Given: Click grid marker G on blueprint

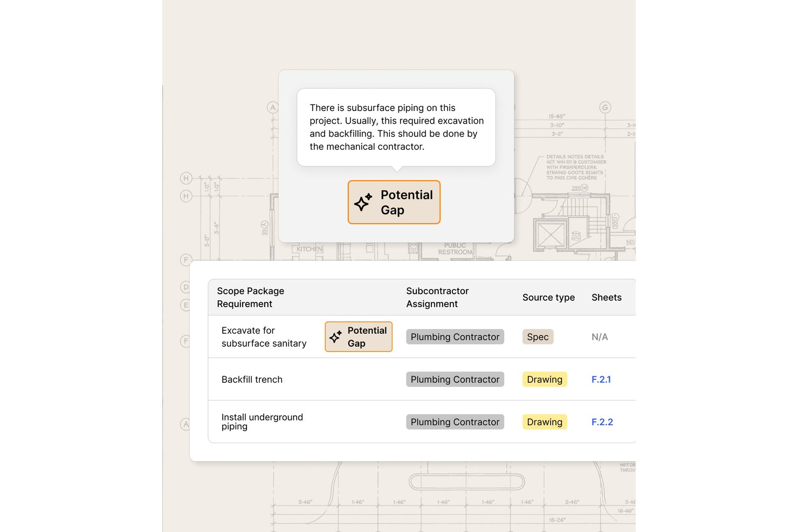Looking at the screenshot, I should [x=606, y=107].
